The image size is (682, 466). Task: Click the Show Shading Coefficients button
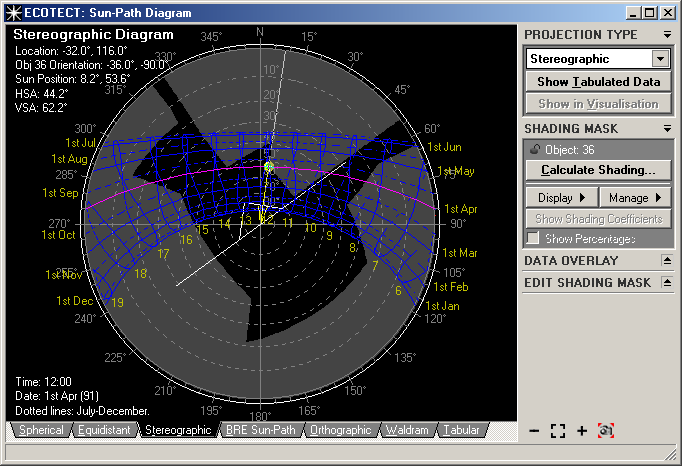[x=598, y=219]
